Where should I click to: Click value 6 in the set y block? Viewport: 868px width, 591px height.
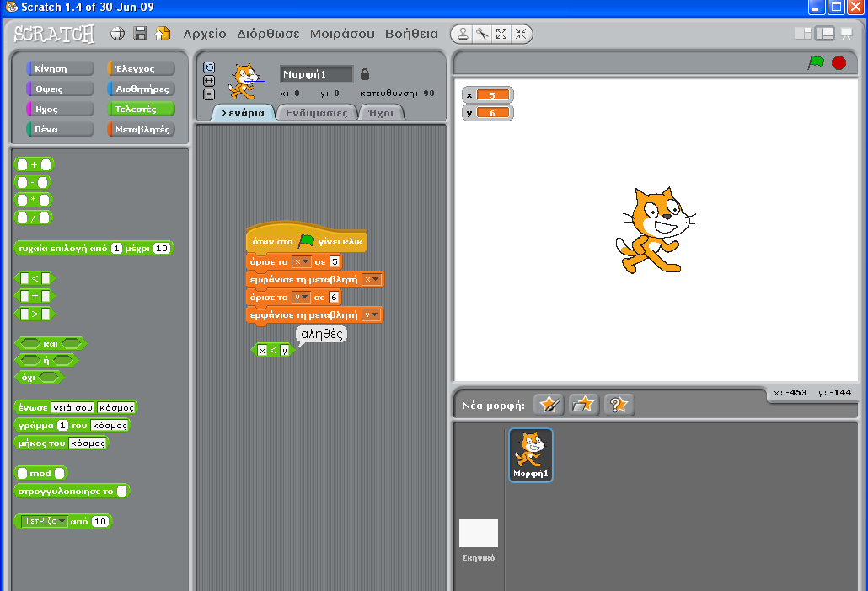tap(334, 298)
